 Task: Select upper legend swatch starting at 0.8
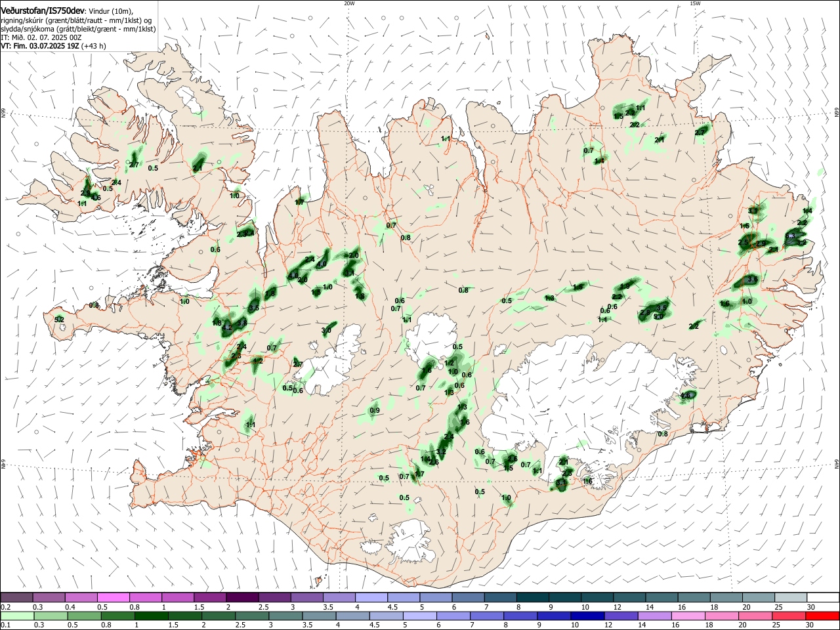[145, 597]
